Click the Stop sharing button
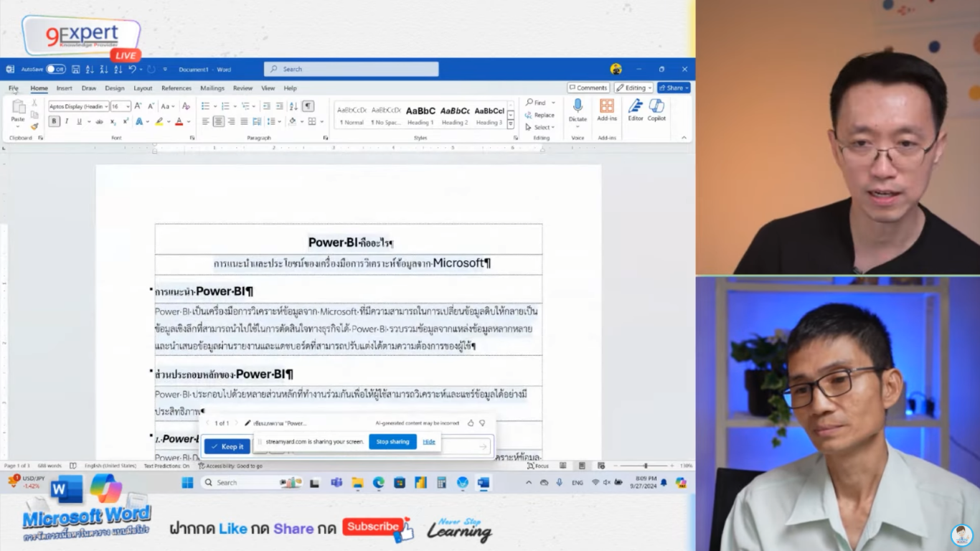Screen dimensions: 980x551 (392, 442)
